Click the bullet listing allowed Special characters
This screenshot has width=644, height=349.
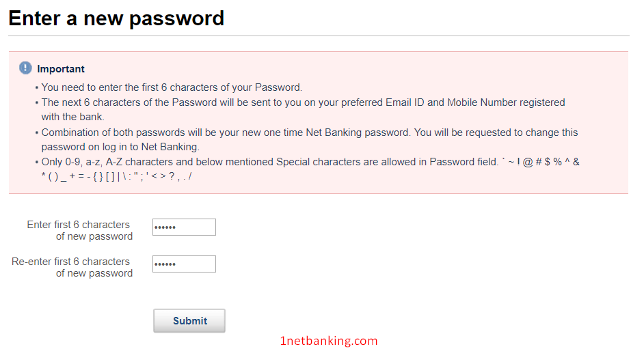point(307,169)
